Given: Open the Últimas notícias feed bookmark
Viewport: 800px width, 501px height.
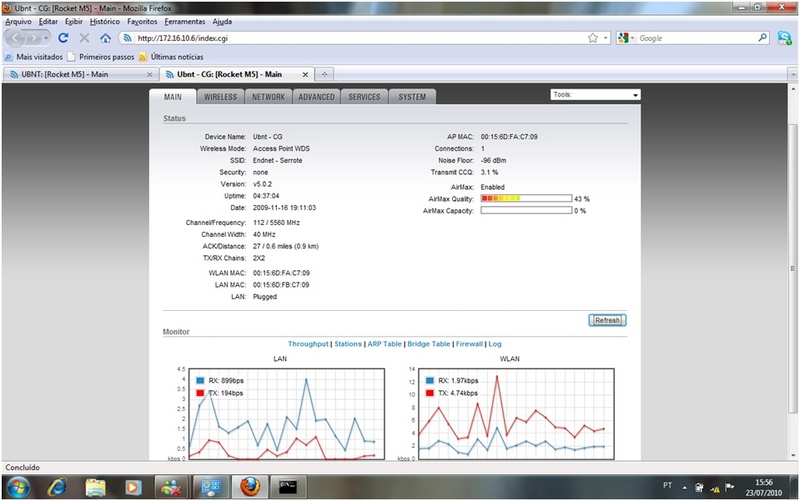Looking at the screenshot, I should tap(171, 57).
